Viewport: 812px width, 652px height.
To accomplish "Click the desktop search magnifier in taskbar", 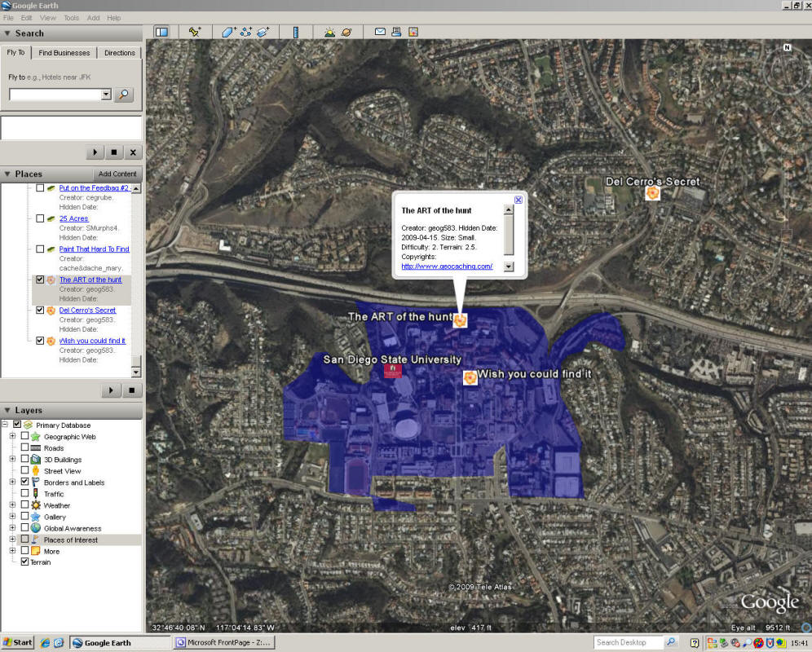I will (671, 643).
